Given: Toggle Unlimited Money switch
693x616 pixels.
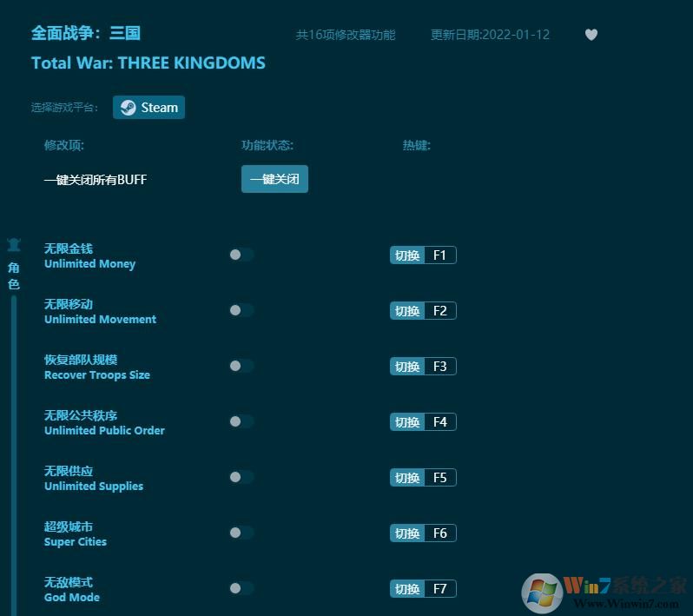Looking at the screenshot, I should tap(241, 255).
